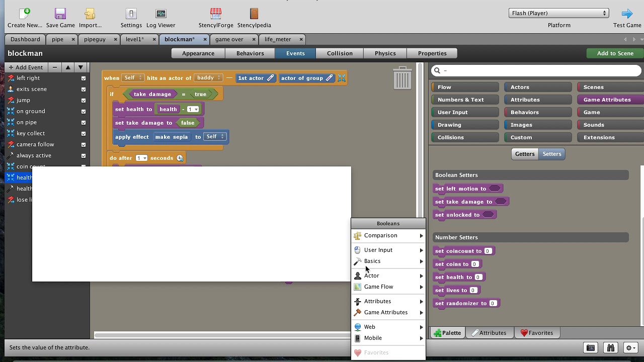Open the Self dropdown in the when block
Viewport: 644px width, 362px height.
click(133, 78)
